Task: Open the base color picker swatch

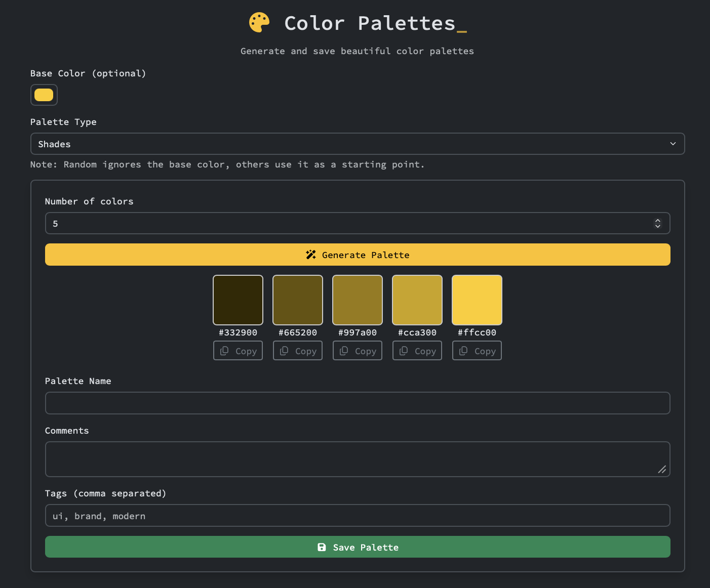Action: click(x=44, y=95)
